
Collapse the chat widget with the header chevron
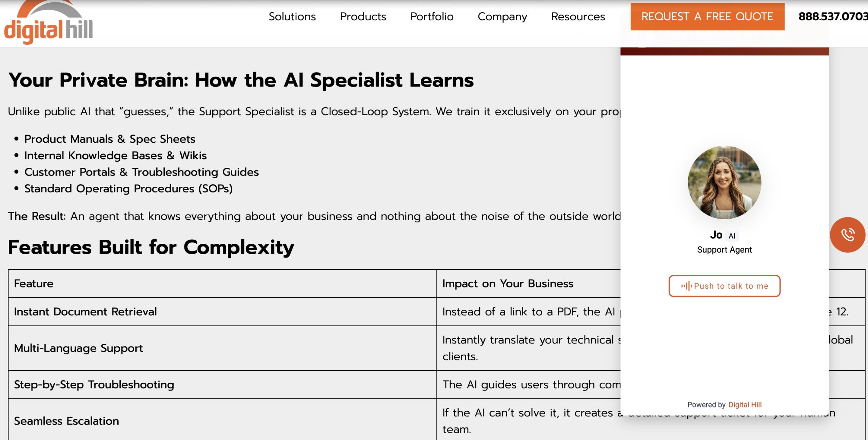coord(809,34)
